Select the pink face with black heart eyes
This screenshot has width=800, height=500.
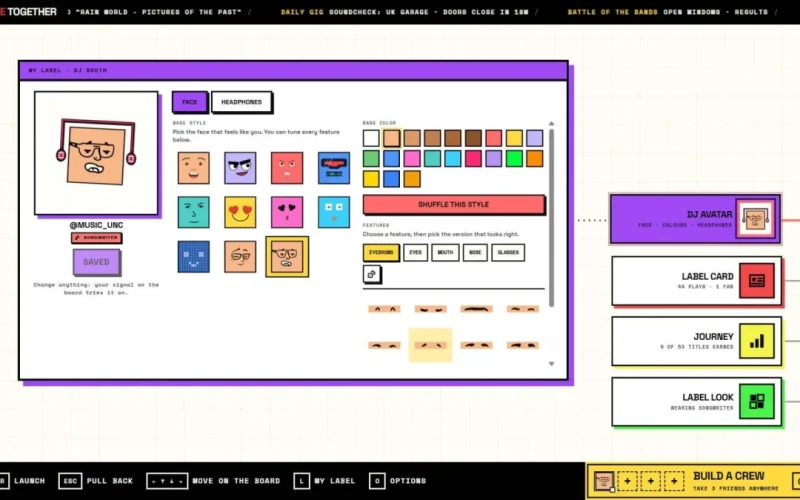(287, 212)
